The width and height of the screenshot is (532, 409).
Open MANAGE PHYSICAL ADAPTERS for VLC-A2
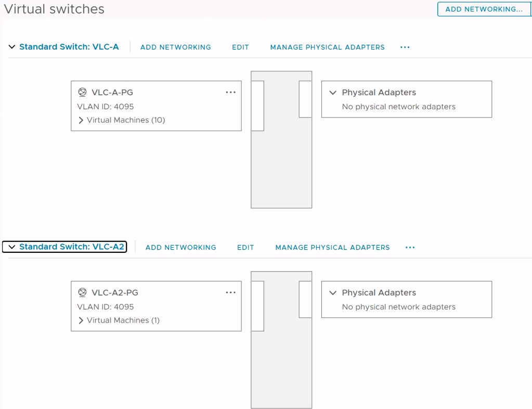click(333, 248)
